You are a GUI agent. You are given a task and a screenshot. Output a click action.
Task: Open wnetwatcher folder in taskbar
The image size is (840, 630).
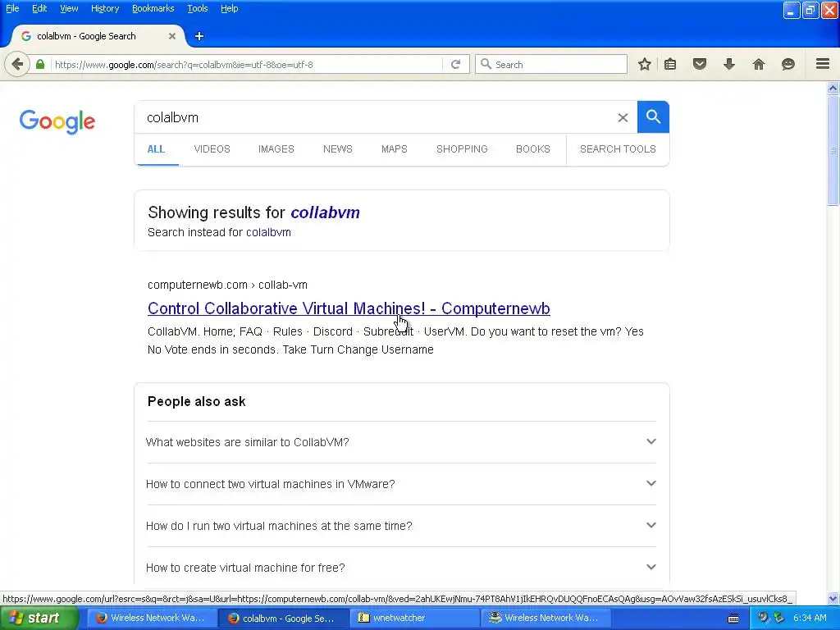point(414,618)
